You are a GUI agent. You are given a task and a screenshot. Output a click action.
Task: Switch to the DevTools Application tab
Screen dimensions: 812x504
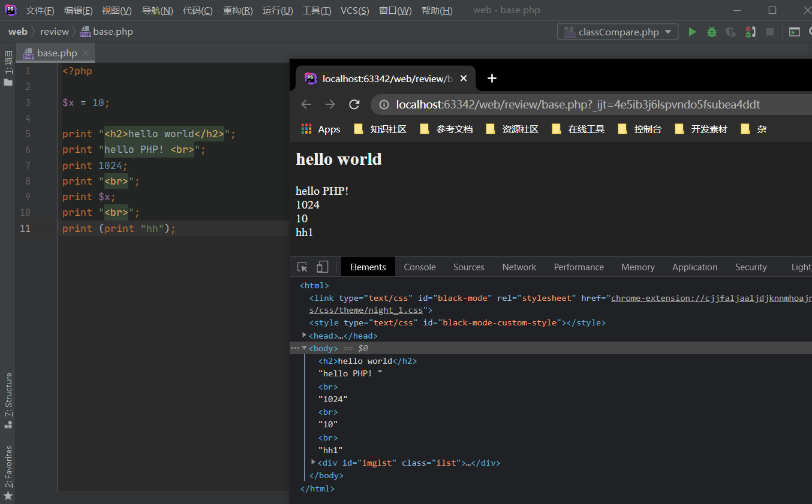tap(695, 267)
